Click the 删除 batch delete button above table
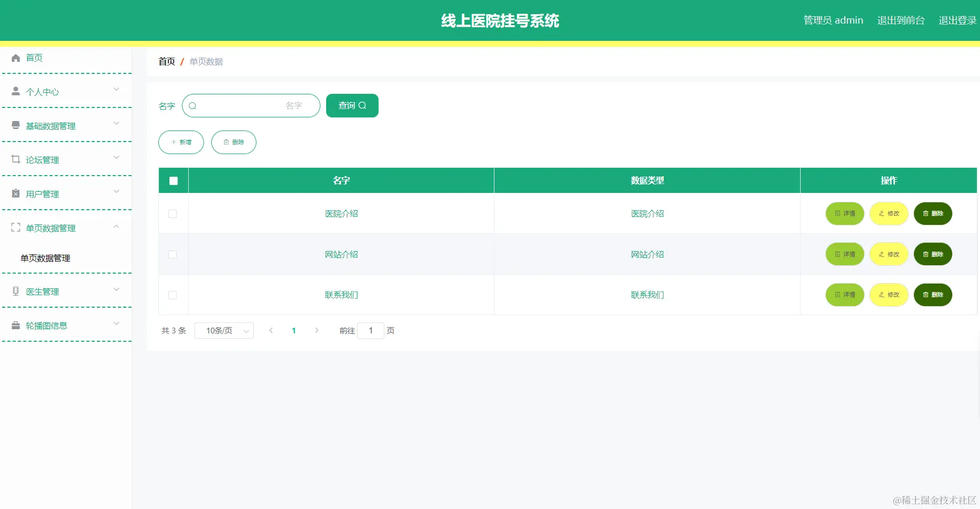The height and width of the screenshot is (509, 980). [234, 142]
